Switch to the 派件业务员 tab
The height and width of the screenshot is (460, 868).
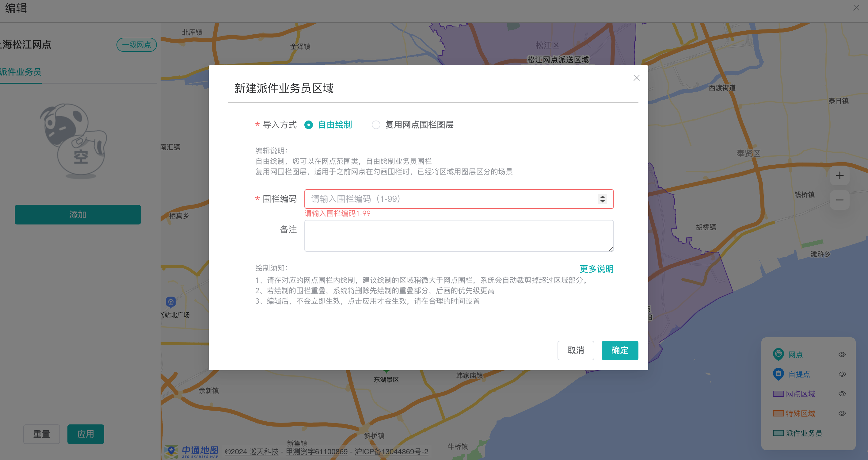pos(21,72)
